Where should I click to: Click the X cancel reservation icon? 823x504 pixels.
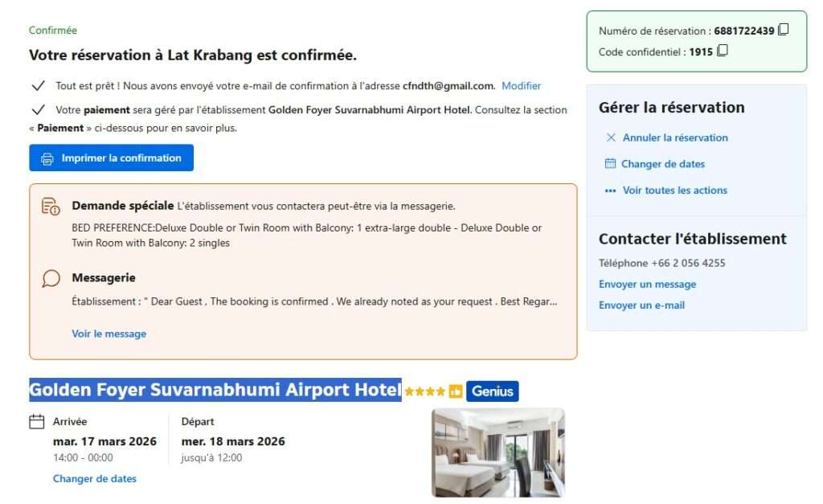(x=611, y=137)
